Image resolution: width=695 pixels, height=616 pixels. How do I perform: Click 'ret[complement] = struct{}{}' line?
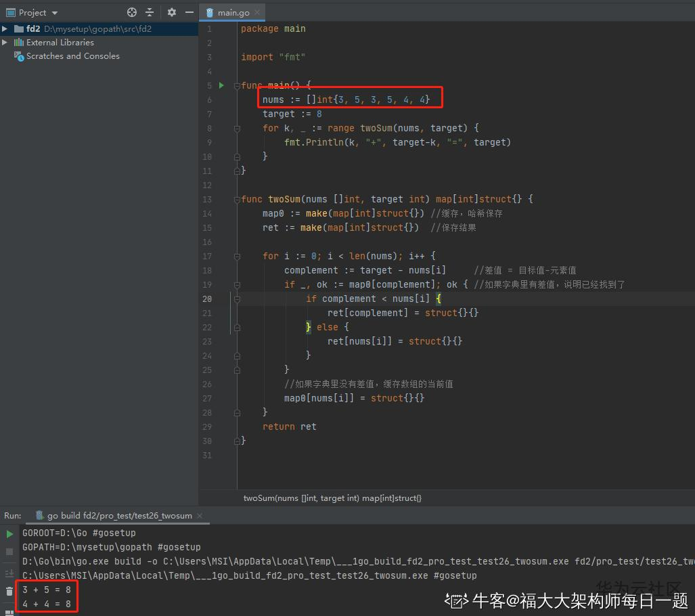403,313
